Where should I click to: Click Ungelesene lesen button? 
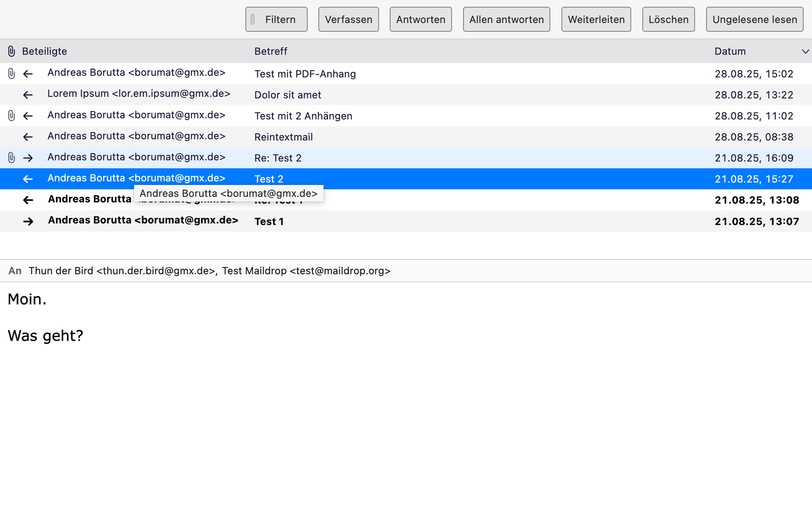coord(754,19)
